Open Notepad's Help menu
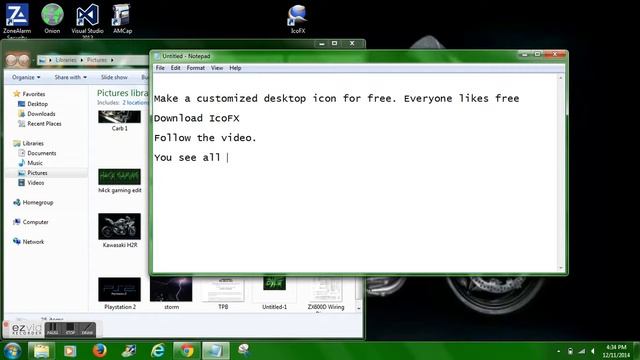 tap(235, 68)
